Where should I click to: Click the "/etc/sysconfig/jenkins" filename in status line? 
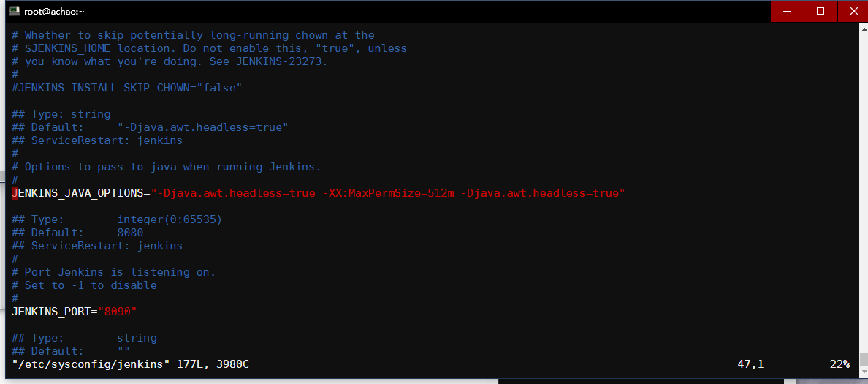tap(91, 364)
